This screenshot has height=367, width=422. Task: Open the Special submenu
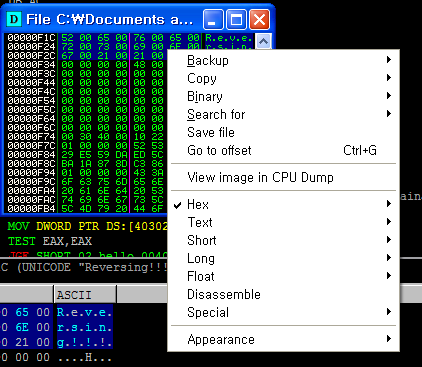pos(283,312)
